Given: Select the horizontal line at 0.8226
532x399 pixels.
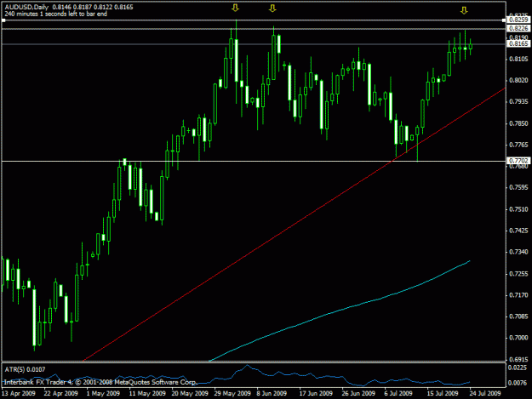Looking at the screenshot, I should [254, 29].
